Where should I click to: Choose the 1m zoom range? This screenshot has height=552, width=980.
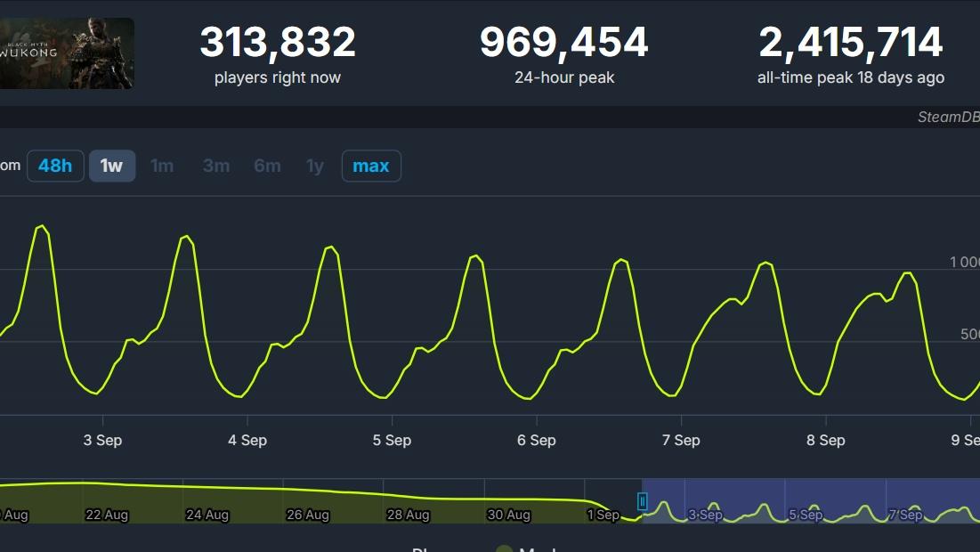(x=162, y=166)
